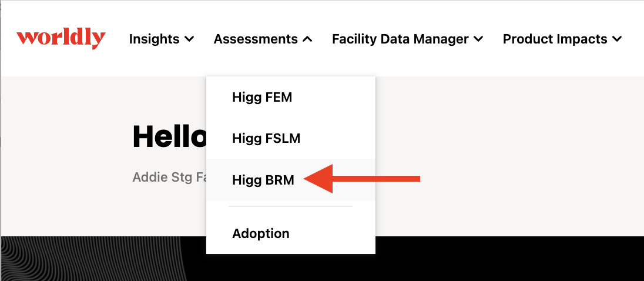Open the Product Impacts menu

[555, 39]
